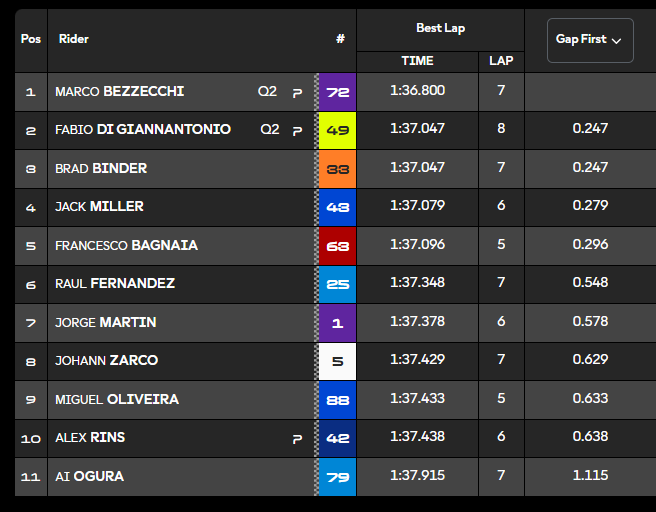The image size is (656, 512).
Task: Click Ai Ogura's 1.115 gap value
Action: (x=590, y=476)
